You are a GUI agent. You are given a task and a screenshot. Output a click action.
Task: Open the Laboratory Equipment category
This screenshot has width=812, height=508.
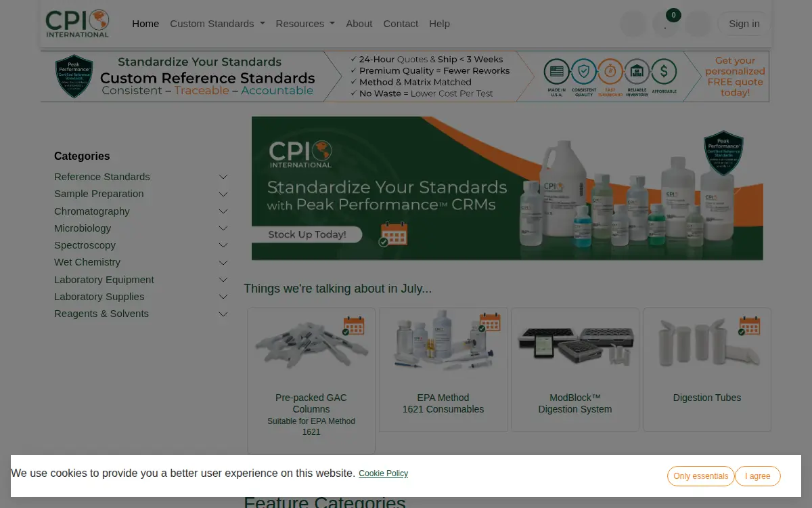[104, 280]
